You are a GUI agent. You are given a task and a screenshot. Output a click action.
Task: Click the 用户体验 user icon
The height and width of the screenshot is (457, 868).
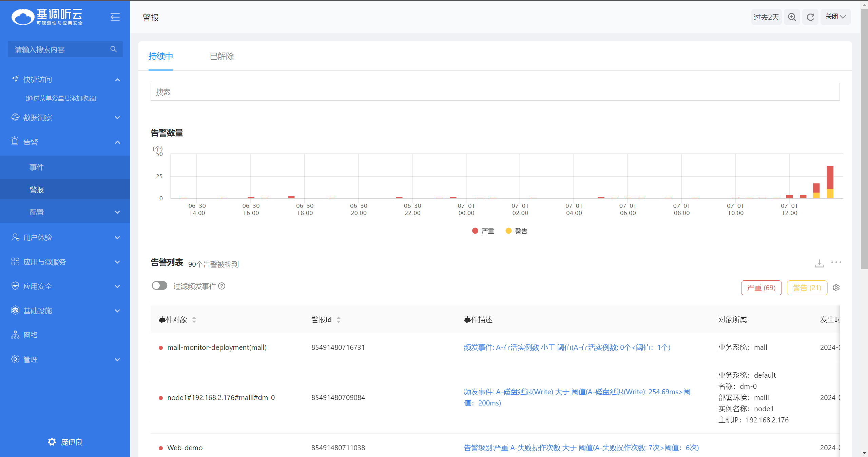(x=15, y=237)
